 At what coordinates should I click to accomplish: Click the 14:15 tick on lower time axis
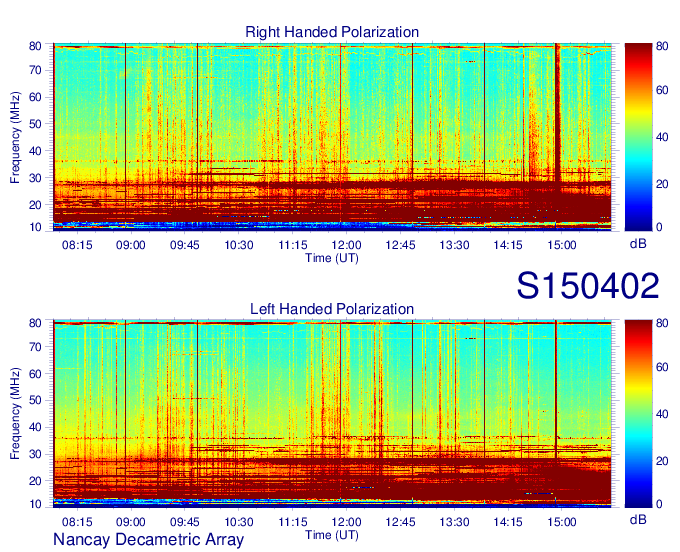tap(508, 522)
